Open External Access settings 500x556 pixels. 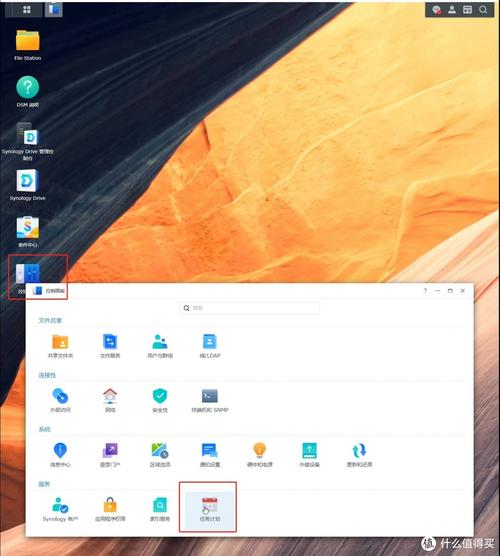(60, 400)
